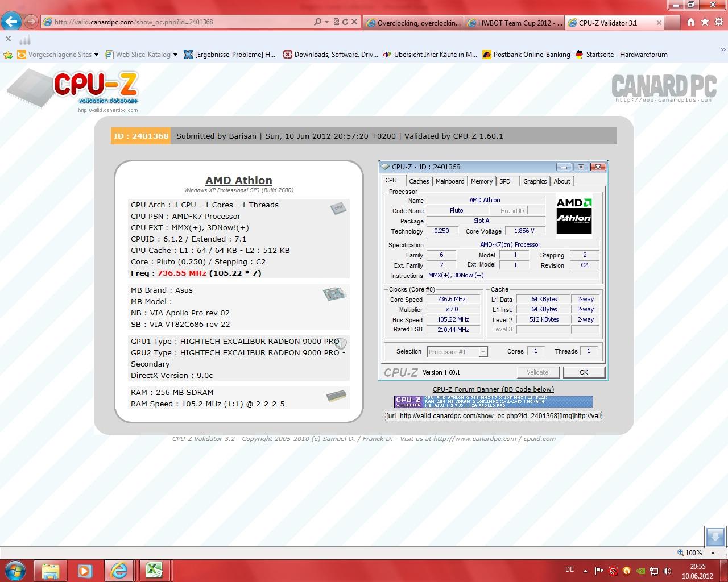Click the BB code text field
Image resolution: width=728 pixels, height=582 pixels.
point(494,416)
